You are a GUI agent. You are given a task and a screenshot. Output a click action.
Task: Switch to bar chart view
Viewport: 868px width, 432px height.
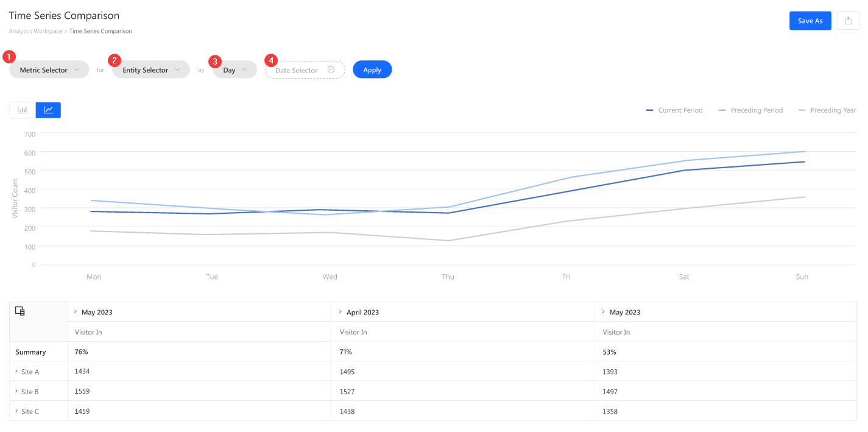pos(23,110)
